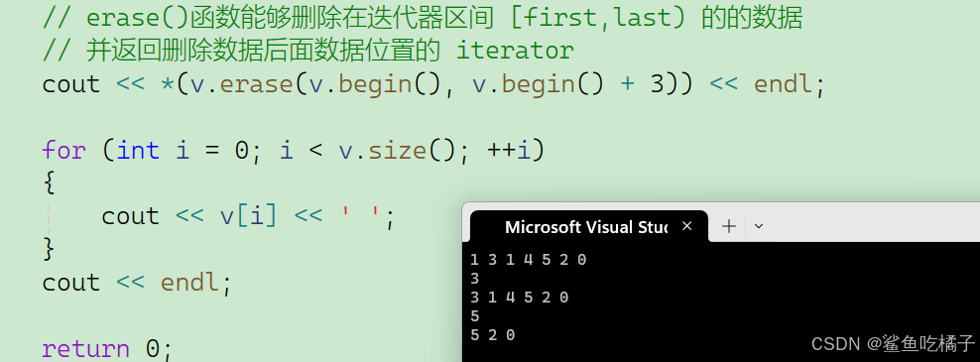Open a new terminal tab with plus icon

tap(728, 226)
